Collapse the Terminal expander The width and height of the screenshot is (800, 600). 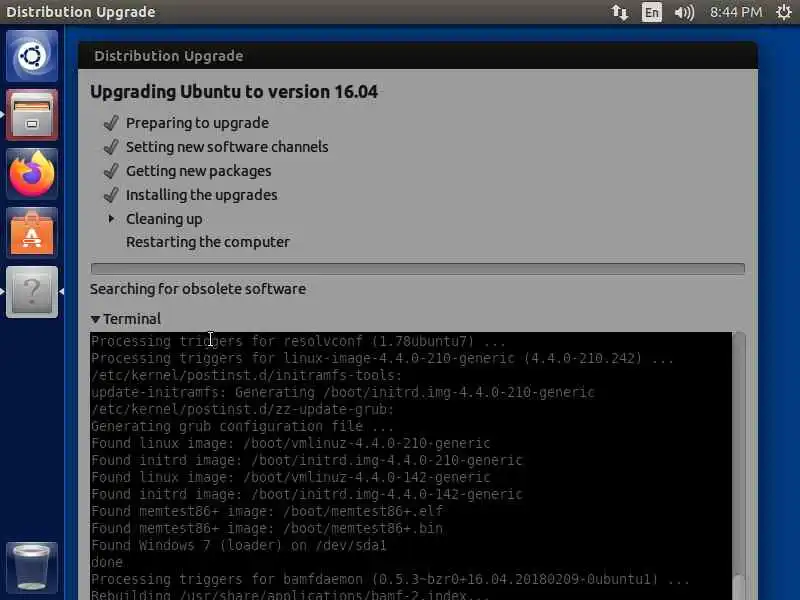[95, 319]
